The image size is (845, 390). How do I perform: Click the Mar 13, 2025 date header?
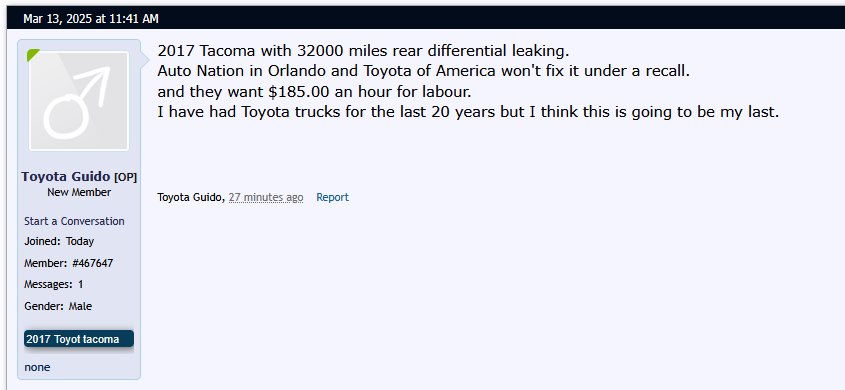click(91, 19)
